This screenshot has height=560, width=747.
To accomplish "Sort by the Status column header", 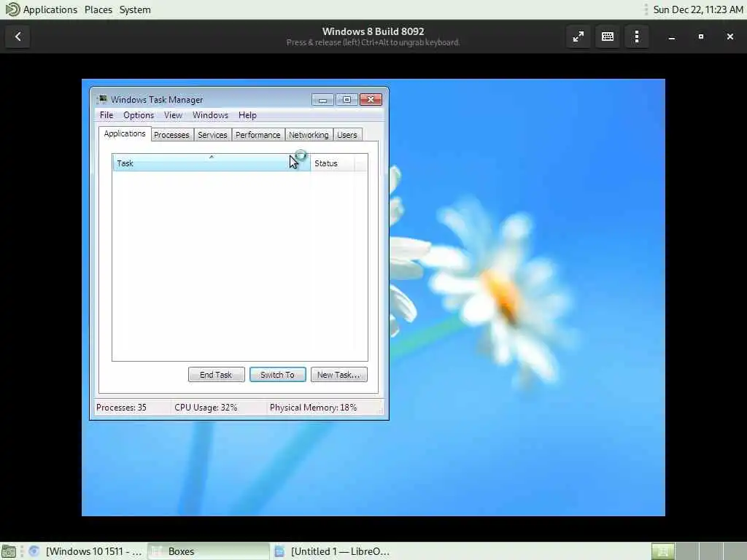I will point(332,163).
